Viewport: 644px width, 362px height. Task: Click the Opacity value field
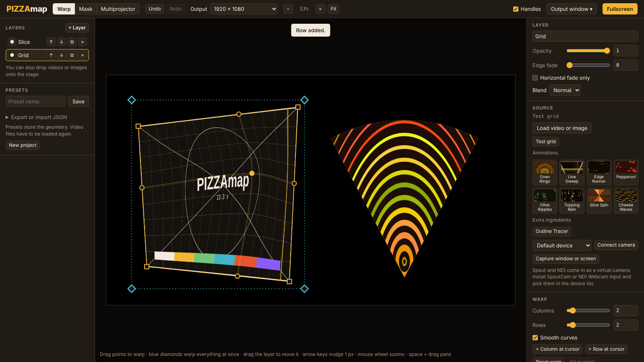point(626,51)
